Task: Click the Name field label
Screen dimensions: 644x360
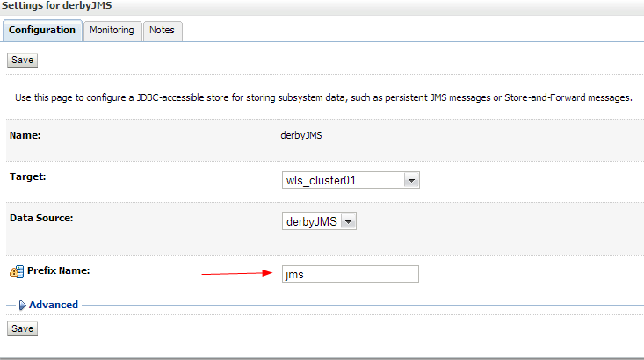Action: click(25, 135)
